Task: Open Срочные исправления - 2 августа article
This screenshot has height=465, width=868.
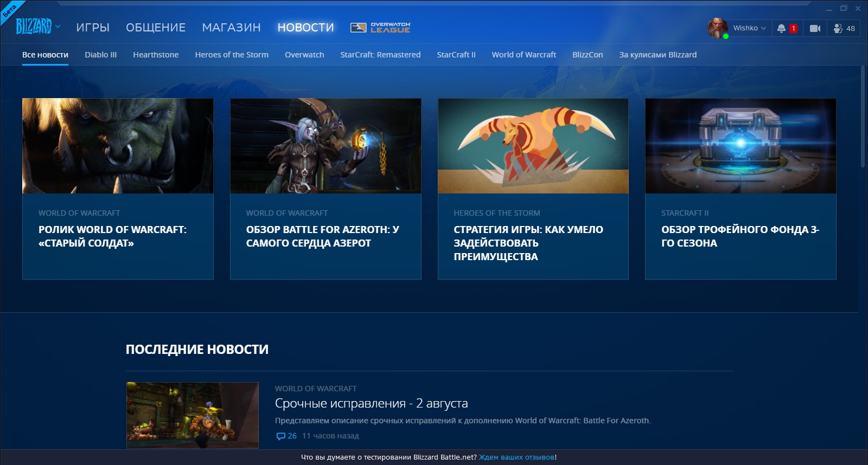Action: tap(371, 403)
